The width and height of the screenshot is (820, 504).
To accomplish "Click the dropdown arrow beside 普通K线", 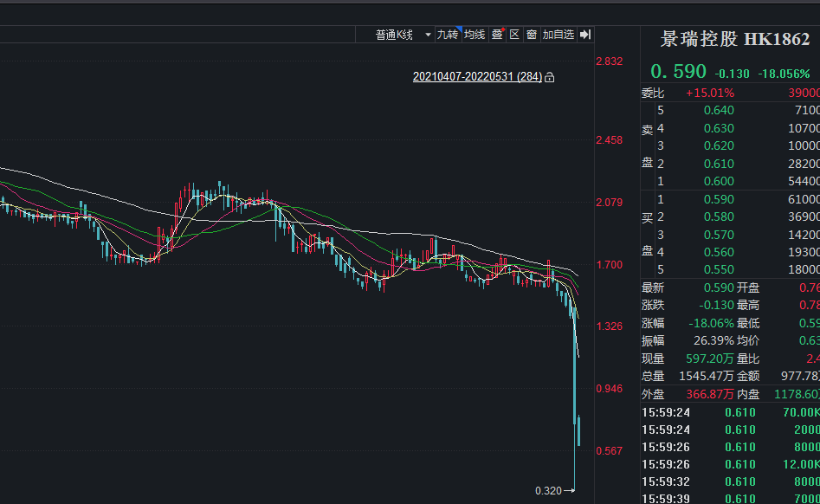I will 428,36.
